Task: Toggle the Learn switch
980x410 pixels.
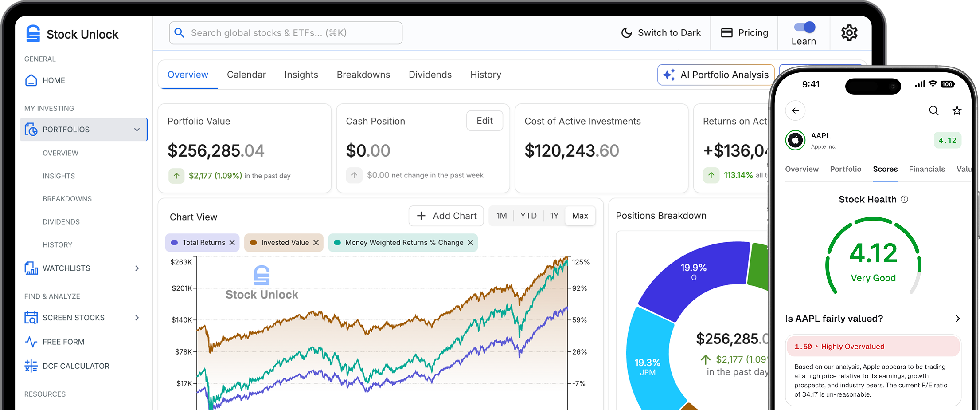Action: tap(804, 27)
